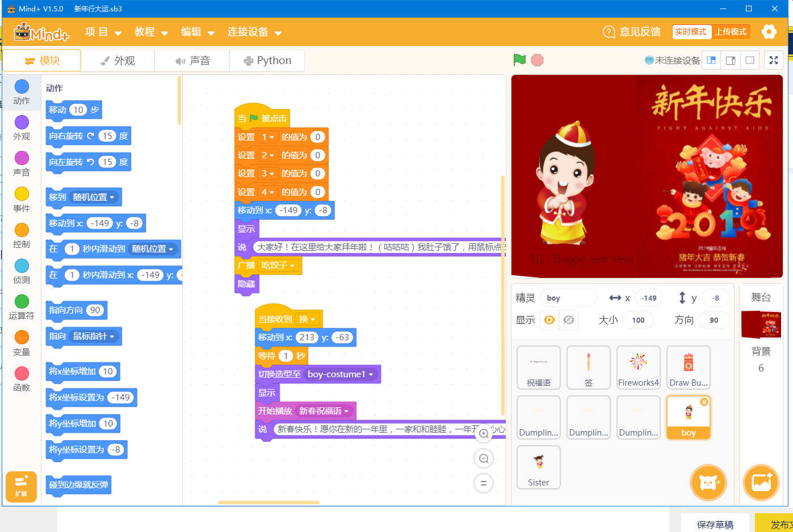Viewport: 793px width, 532px height.
Task: Select the hidden stage layout icon
Action: coord(750,60)
